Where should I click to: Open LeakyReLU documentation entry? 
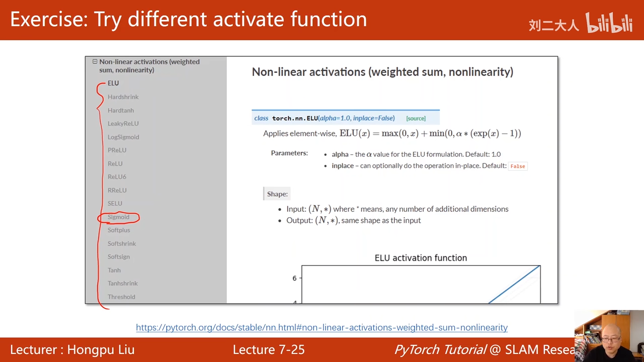(x=123, y=124)
